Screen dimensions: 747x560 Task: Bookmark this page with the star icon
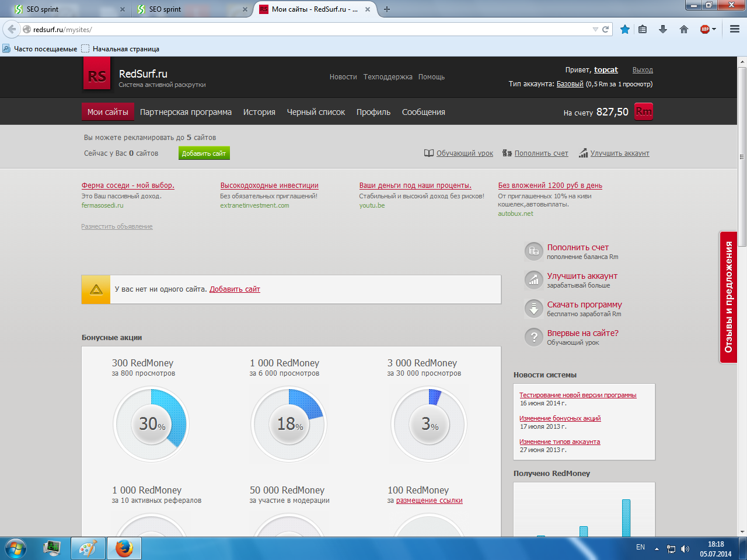pos(625,29)
